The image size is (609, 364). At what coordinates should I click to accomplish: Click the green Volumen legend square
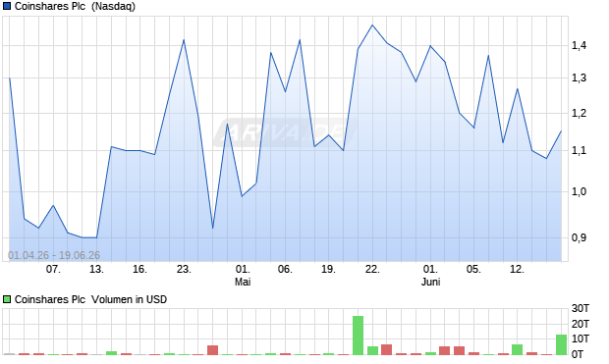[7, 299]
